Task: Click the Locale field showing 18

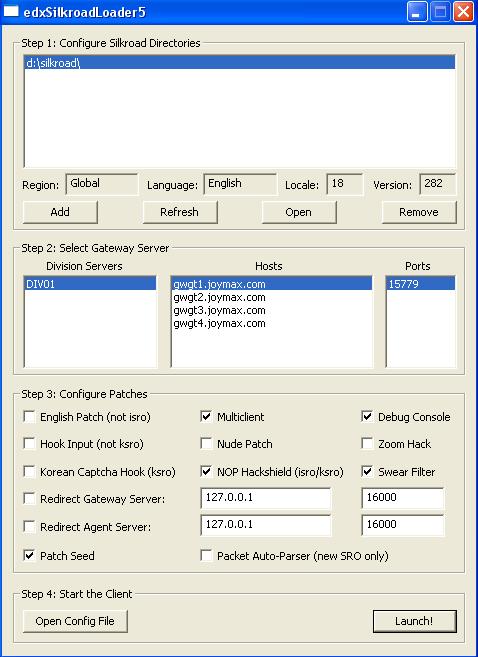Action: coord(345,184)
